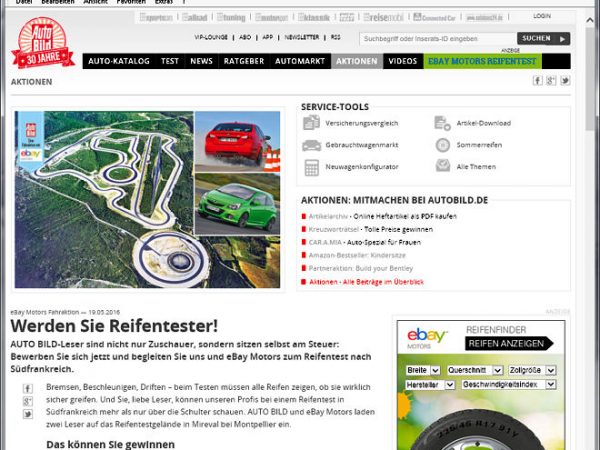Screen dimensions: 600x450
Task: Open the Hersteller dropdown in Reifenfinder
Action: coord(430,385)
